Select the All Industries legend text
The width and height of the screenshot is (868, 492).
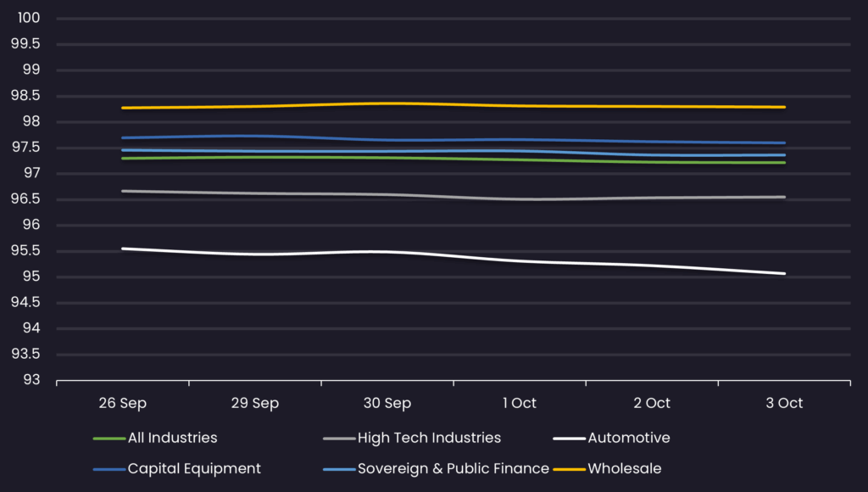172,439
